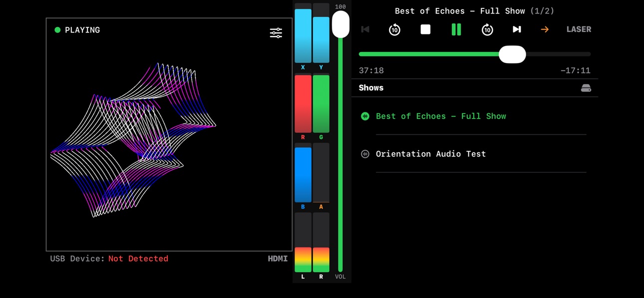Click the right audio level meter
The height and width of the screenshot is (298, 644).
click(321, 242)
